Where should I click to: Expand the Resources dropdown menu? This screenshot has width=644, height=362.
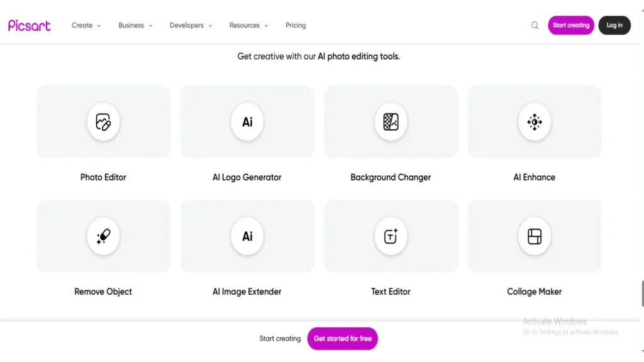click(x=248, y=26)
